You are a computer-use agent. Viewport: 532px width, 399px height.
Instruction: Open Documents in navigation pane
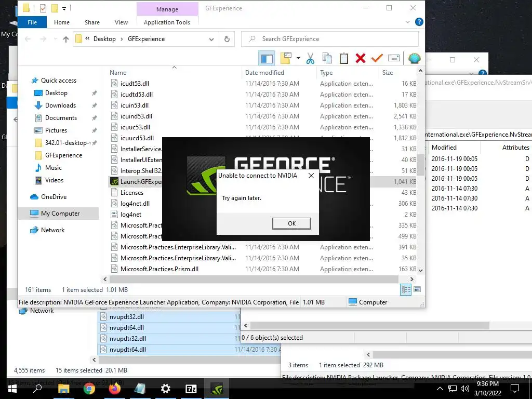click(x=61, y=118)
